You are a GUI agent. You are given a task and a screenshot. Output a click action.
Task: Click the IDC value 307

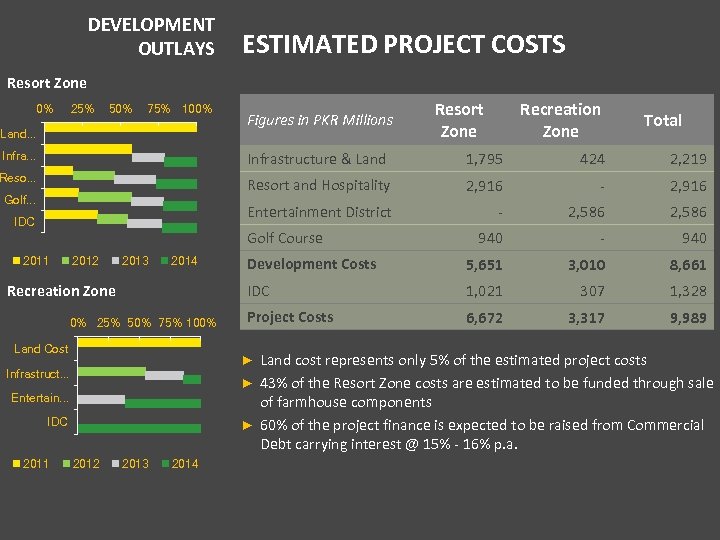pos(592,291)
